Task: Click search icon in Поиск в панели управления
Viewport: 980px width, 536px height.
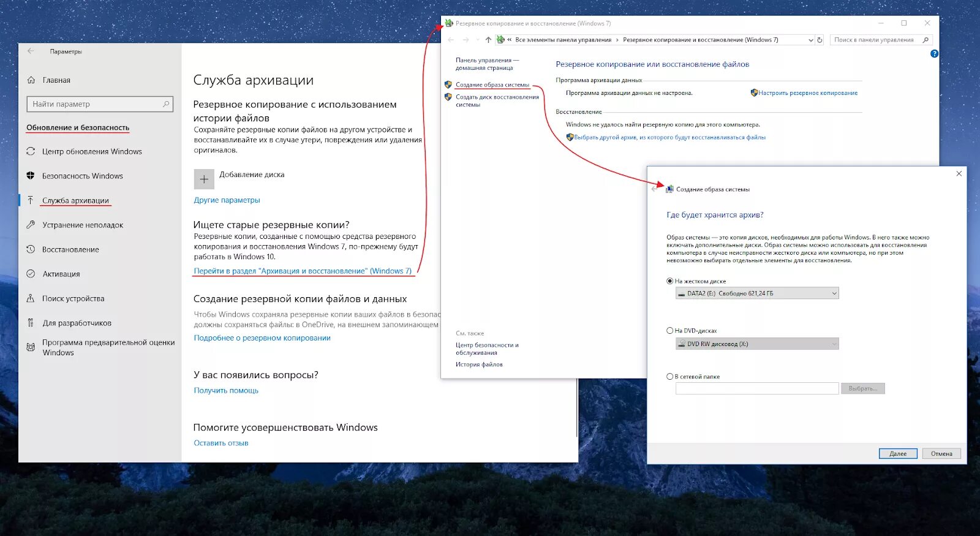Action: coord(925,40)
